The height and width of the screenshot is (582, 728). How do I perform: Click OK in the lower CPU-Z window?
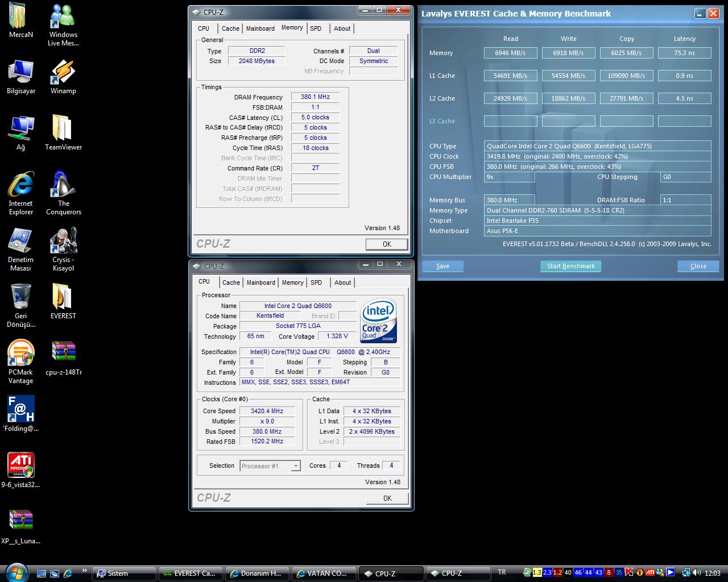(387, 498)
